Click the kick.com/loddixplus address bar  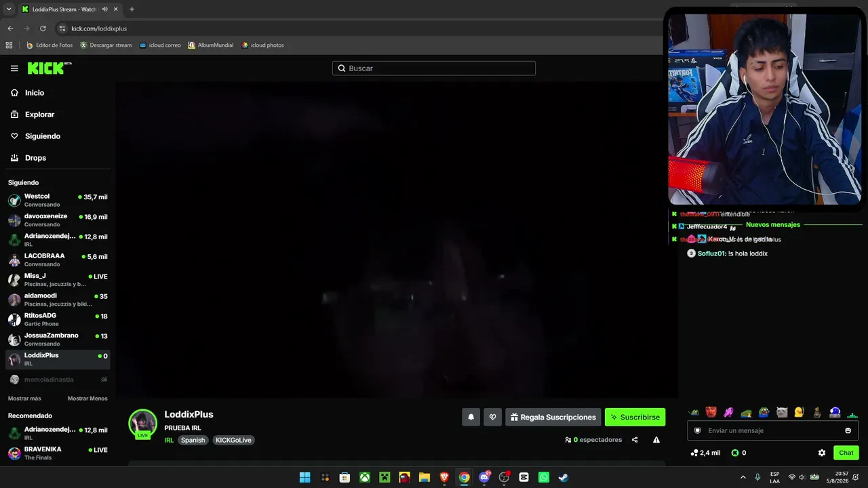99,28
